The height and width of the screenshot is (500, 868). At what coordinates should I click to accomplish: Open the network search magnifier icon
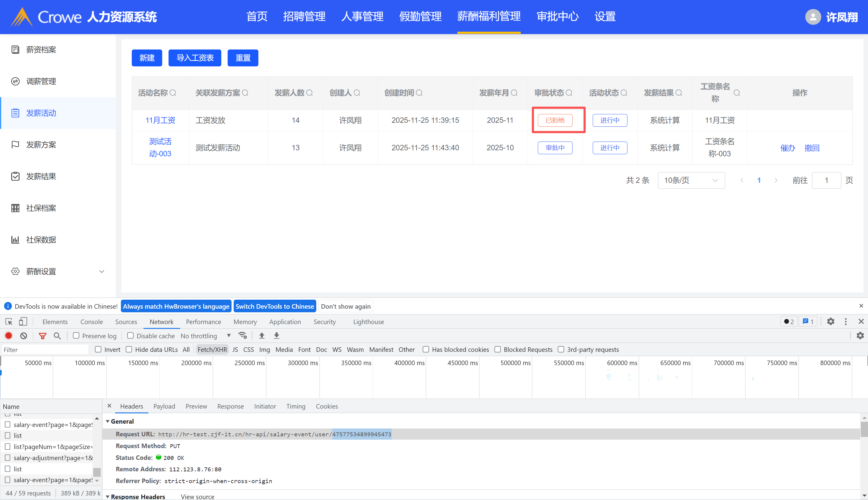(x=57, y=336)
